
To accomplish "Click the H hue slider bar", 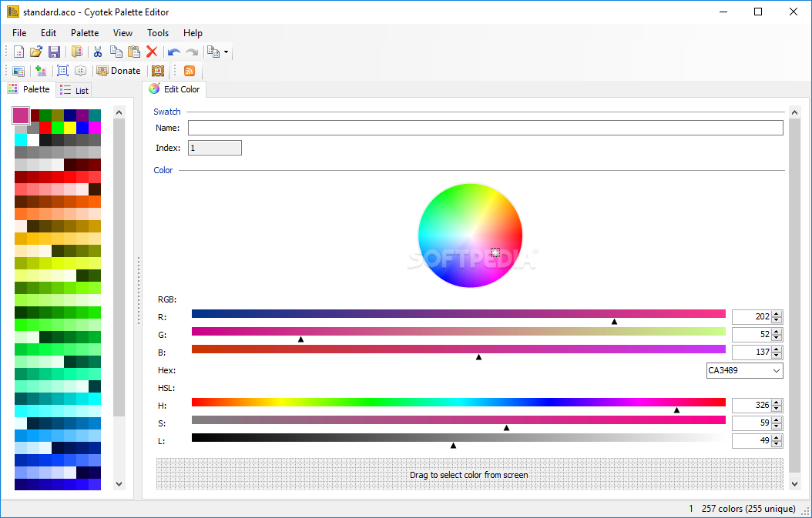I will [x=458, y=402].
